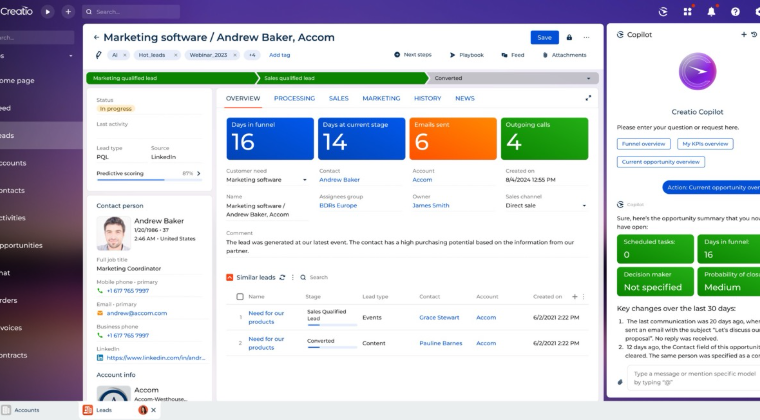Add a column with the table plus icon

coord(574,296)
